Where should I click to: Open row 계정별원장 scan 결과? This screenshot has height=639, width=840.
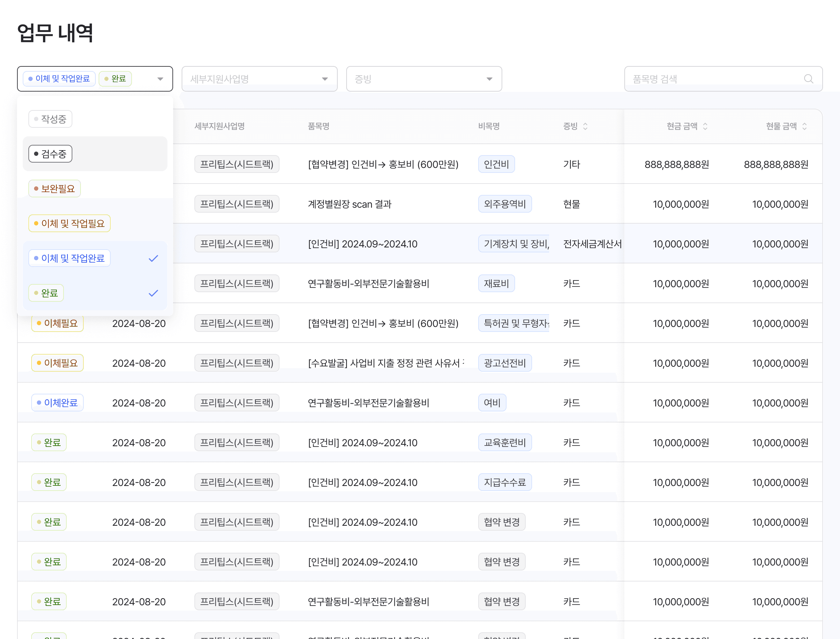(349, 204)
